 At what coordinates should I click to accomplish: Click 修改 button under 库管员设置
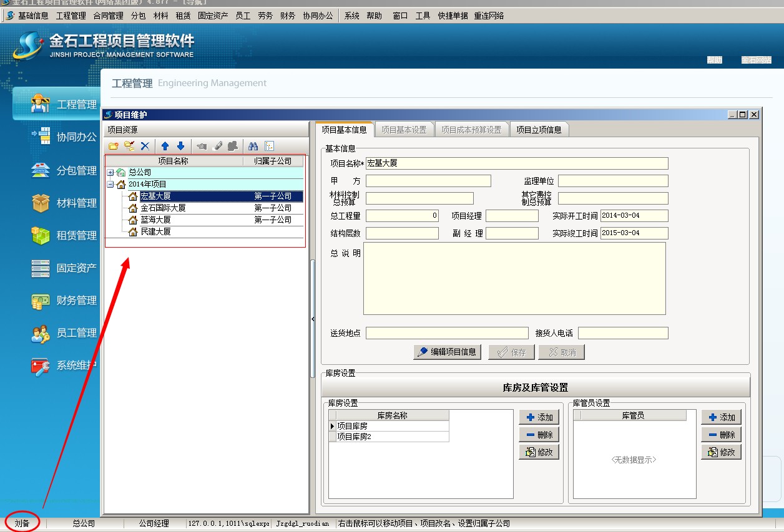click(x=721, y=452)
